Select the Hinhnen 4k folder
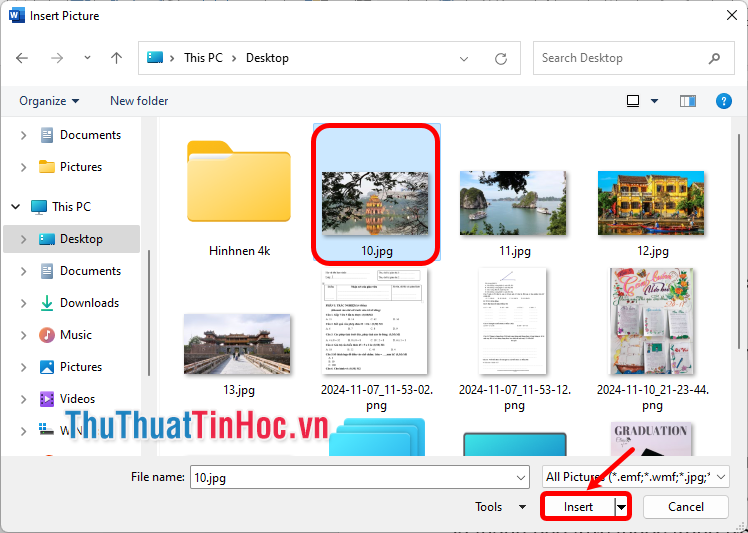The height and width of the screenshot is (533, 748). 239,198
